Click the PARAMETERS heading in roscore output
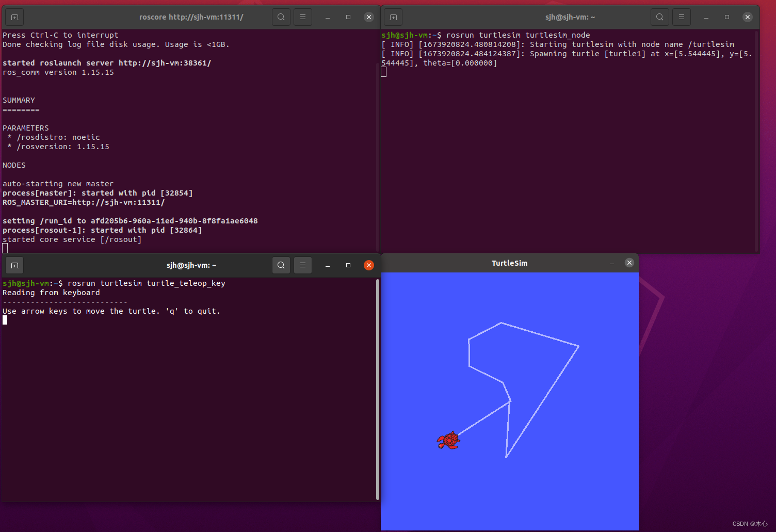The width and height of the screenshot is (776, 532). click(26, 128)
